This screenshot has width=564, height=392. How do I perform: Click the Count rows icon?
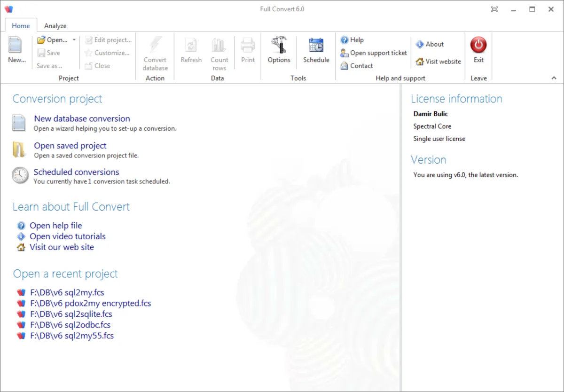click(x=219, y=45)
